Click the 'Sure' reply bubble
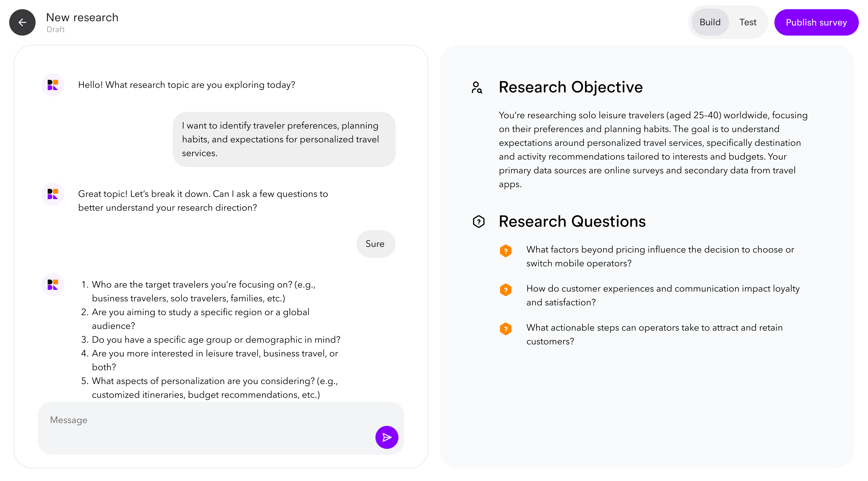The width and height of the screenshot is (868, 481). (x=375, y=244)
